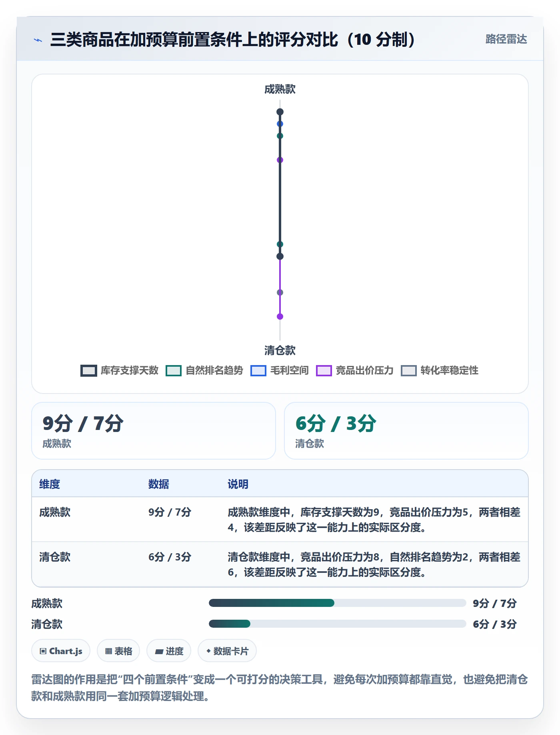Screen dimensions: 560x735
Task: Click the Chart.js tag chip
Action: [x=61, y=651]
